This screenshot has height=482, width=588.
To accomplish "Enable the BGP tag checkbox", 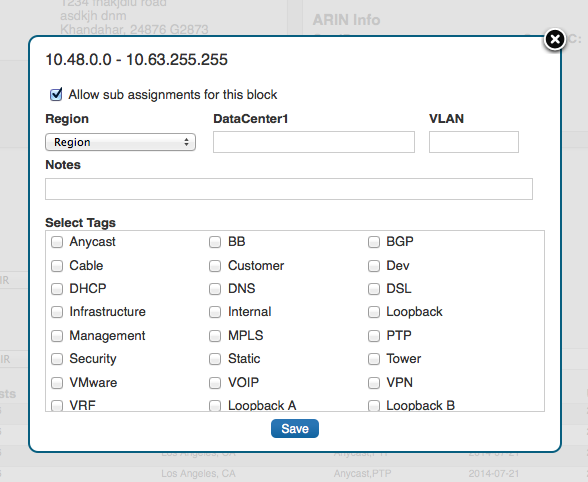I will (374, 242).
